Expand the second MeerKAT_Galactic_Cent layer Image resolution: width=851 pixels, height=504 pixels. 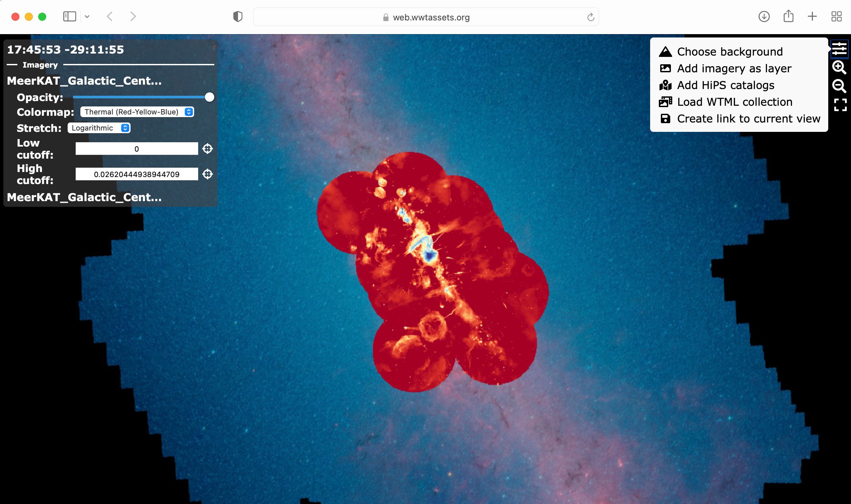pos(84,197)
